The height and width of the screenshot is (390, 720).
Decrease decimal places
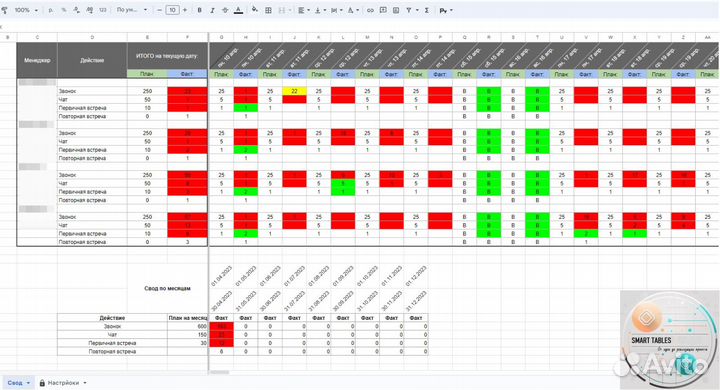76,10
